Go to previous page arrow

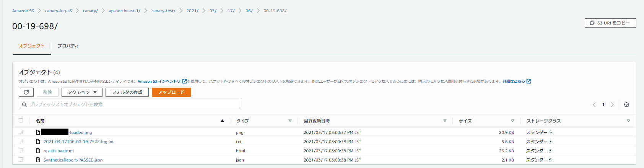click(x=594, y=104)
